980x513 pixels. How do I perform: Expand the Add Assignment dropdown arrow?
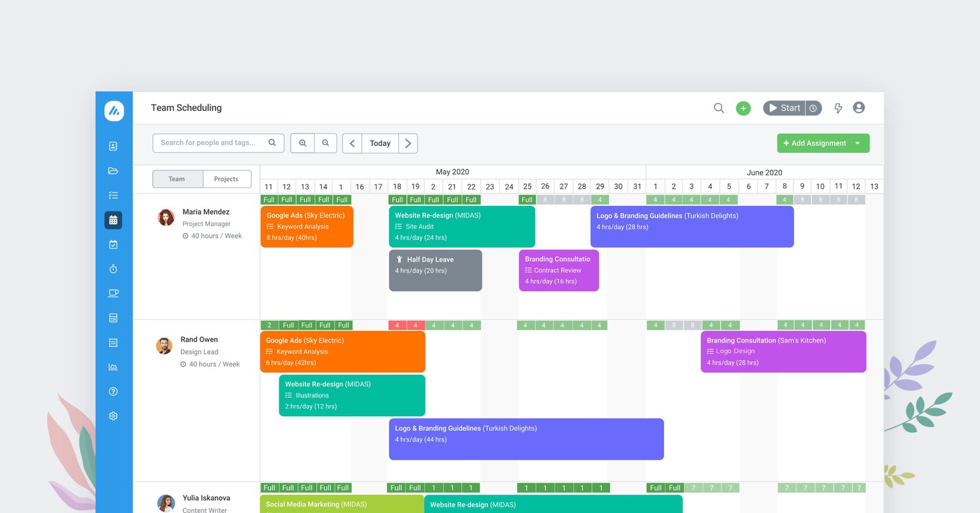click(x=858, y=143)
